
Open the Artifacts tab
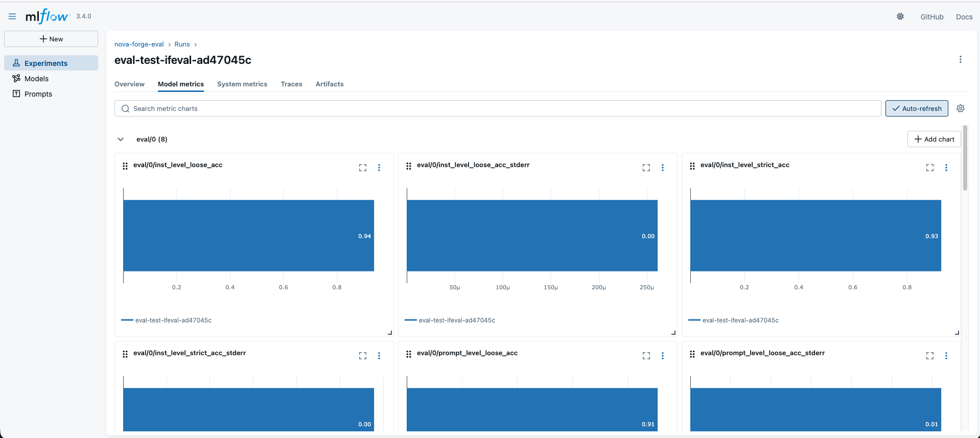[x=330, y=84]
